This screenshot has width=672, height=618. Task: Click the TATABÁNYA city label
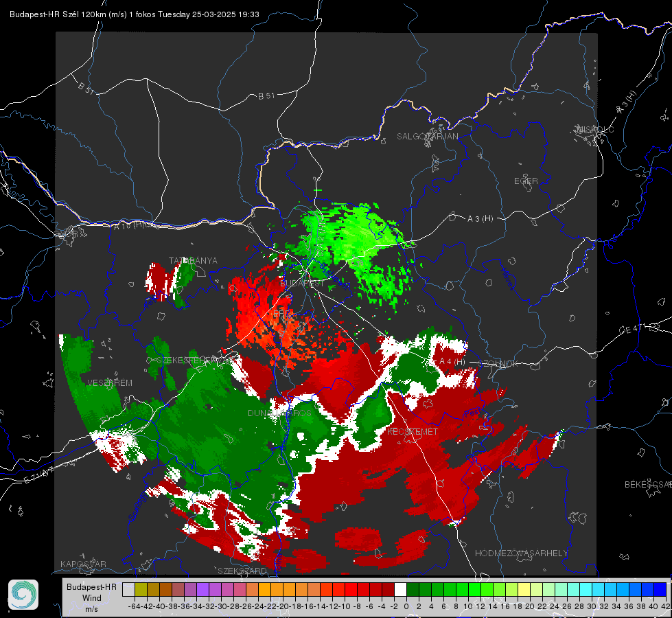pyautogui.click(x=193, y=261)
